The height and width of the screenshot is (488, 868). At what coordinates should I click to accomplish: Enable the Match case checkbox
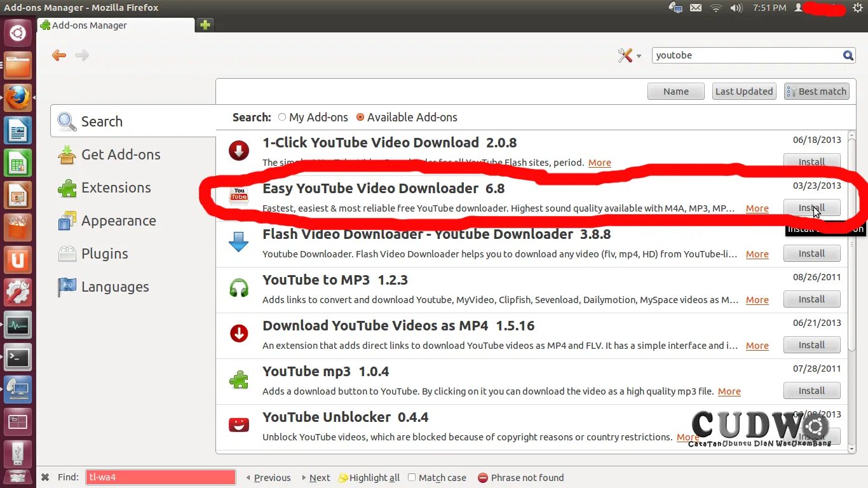click(x=411, y=477)
